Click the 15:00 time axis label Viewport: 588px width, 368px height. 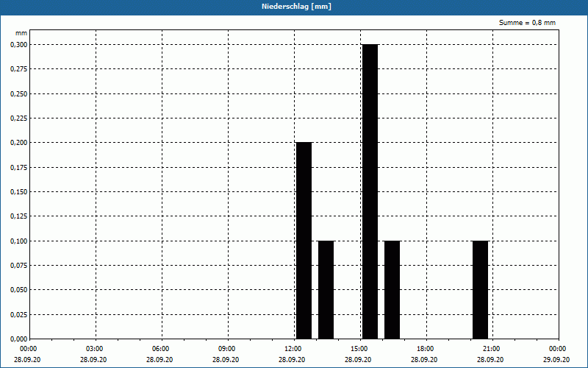(x=359, y=349)
